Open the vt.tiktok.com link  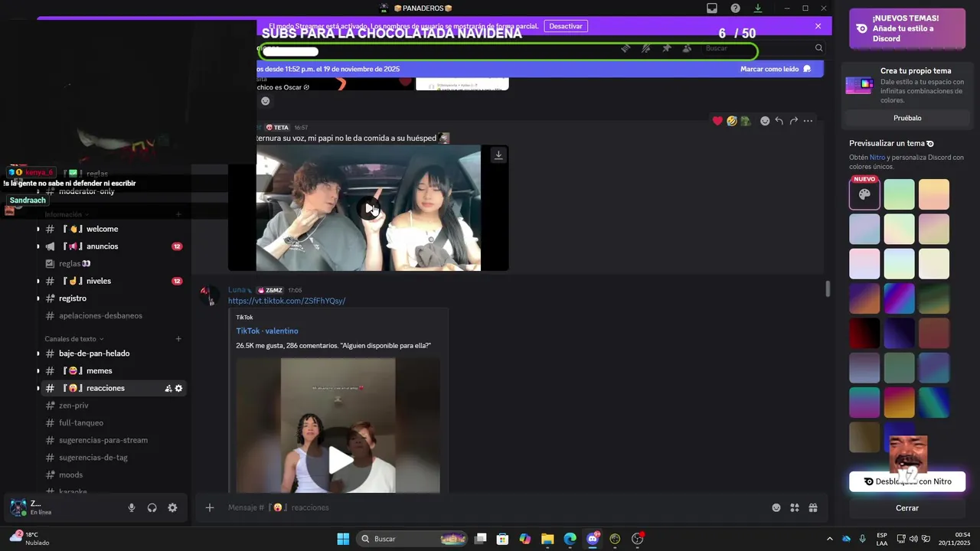click(x=286, y=301)
